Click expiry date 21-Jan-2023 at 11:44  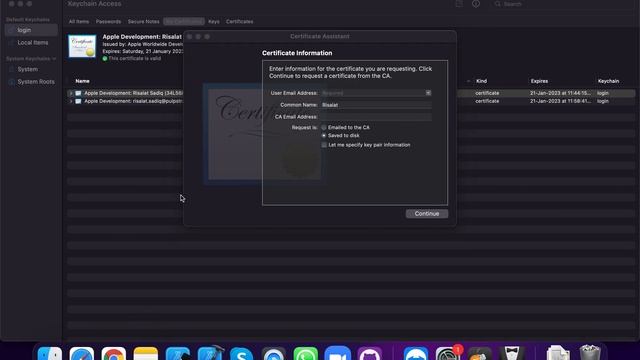(560, 93)
